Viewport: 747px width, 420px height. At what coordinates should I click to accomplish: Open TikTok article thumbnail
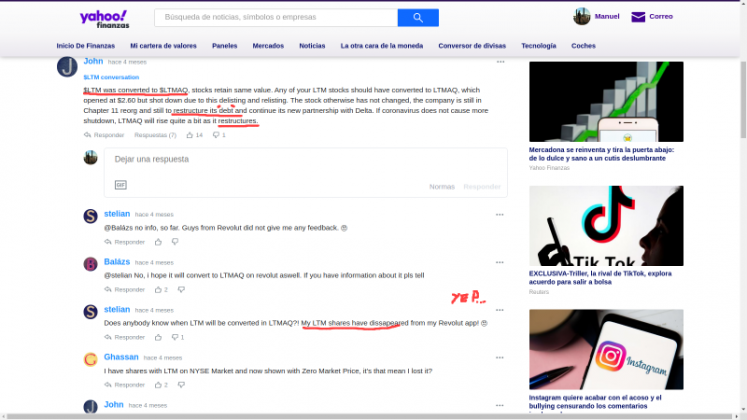[606, 226]
